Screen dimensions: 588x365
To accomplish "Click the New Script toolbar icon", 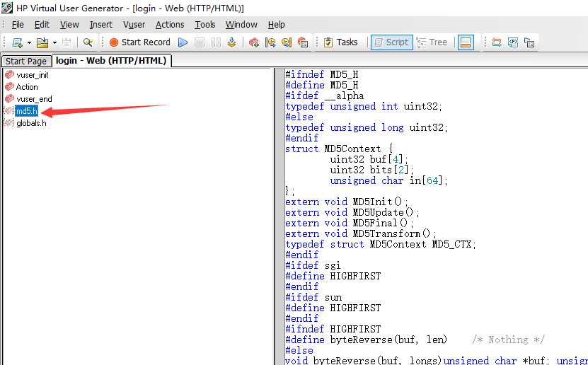I will tap(17, 42).
